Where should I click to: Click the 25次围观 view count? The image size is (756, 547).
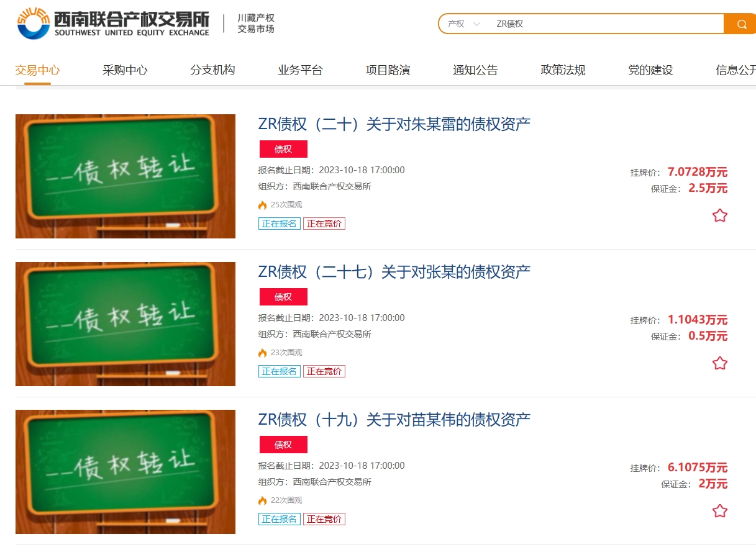286,205
